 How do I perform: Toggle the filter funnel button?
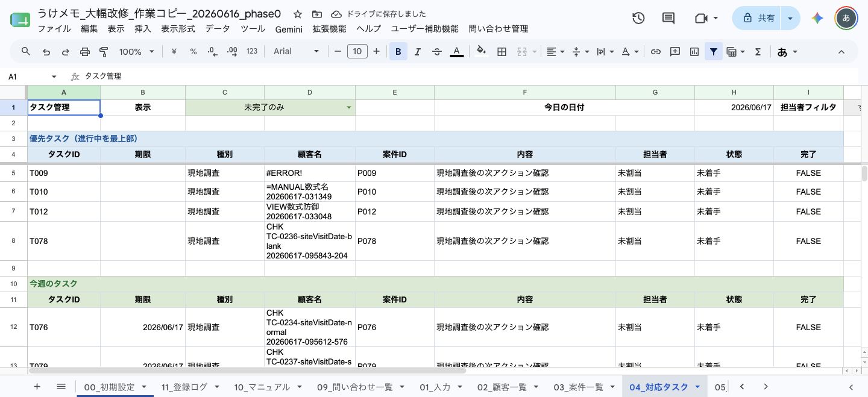pos(714,52)
